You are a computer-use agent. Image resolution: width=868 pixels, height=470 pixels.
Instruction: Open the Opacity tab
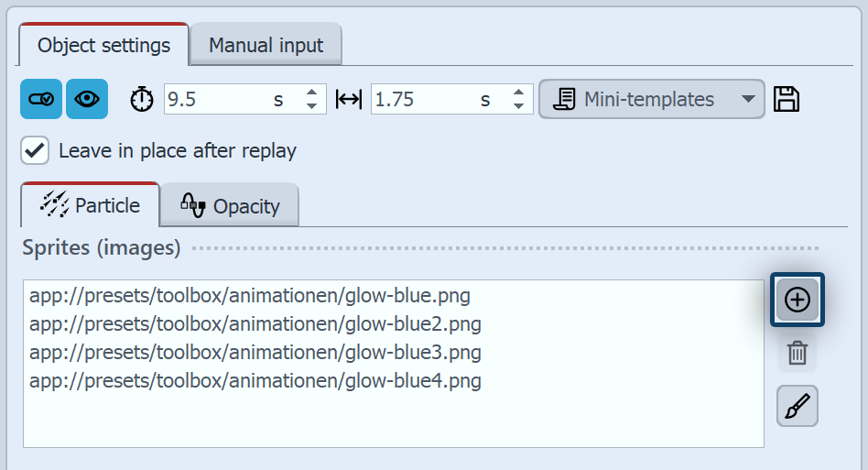(x=230, y=206)
